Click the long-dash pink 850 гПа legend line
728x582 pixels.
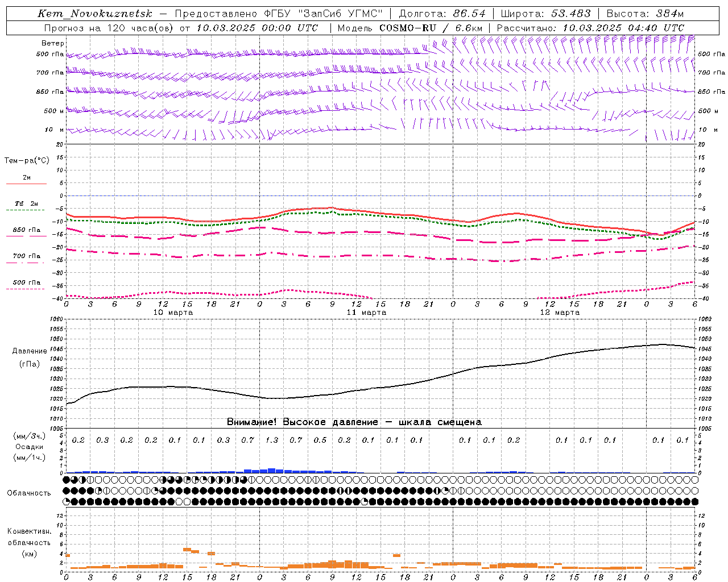(26, 236)
